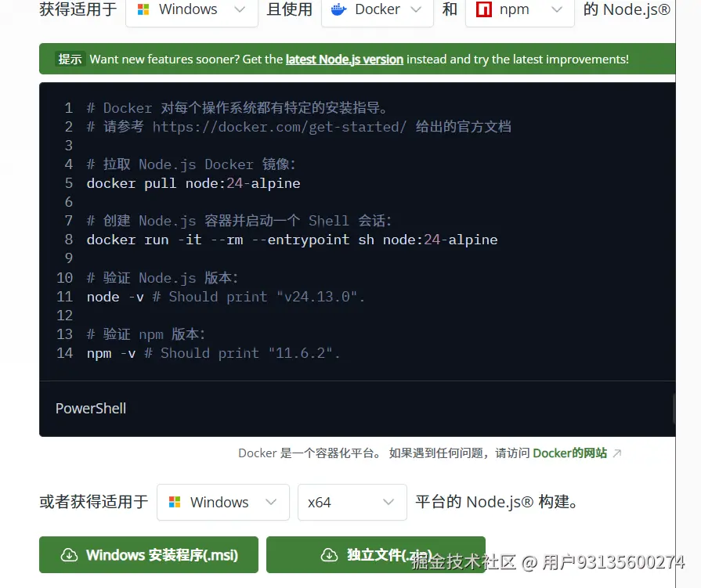Screen dimensions: 701x588
Task: Open the latest Node.js version link
Action: point(345,59)
